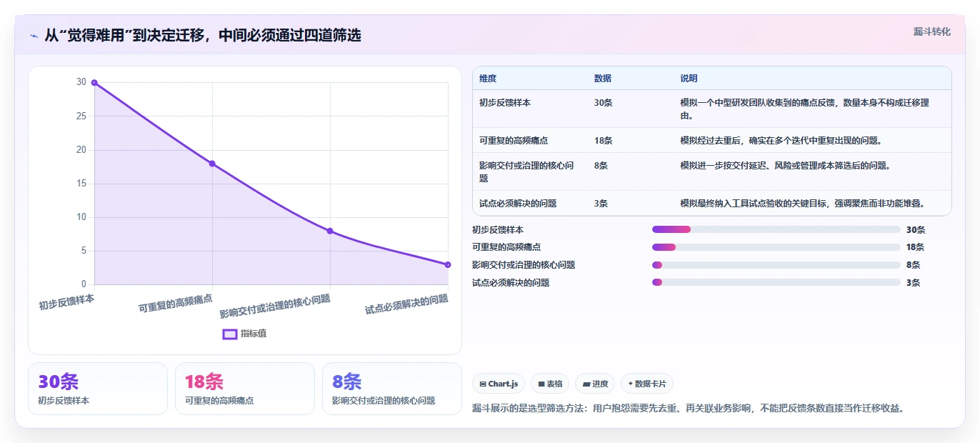Click the chart data point at value 30
Viewport: 980px width, 443px height.
94,83
